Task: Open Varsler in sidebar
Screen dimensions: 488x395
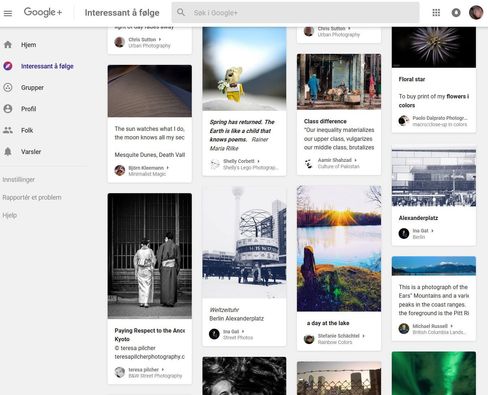Action: (x=31, y=151)
